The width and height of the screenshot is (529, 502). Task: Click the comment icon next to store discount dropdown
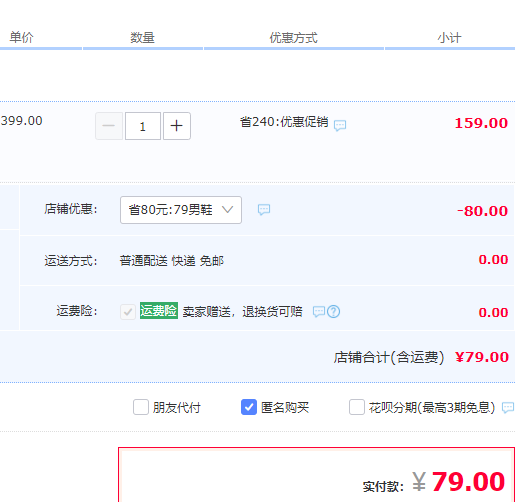click(x=264, y=210)
